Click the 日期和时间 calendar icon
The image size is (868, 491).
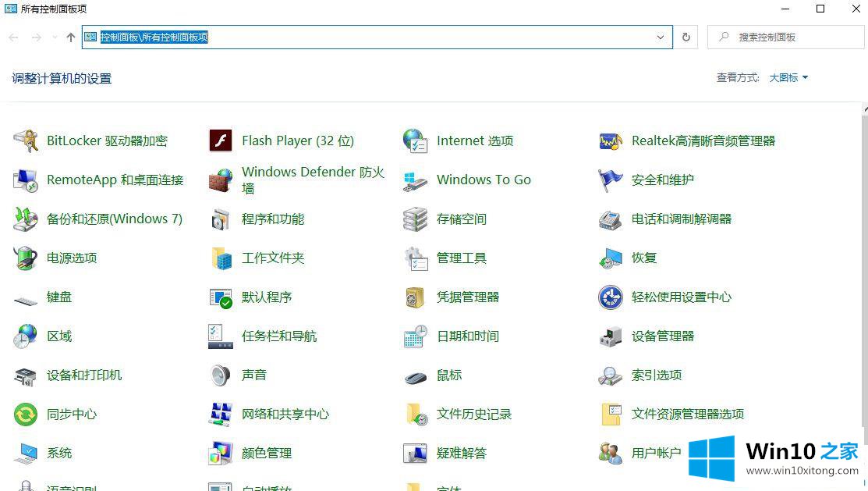(415, 336)
